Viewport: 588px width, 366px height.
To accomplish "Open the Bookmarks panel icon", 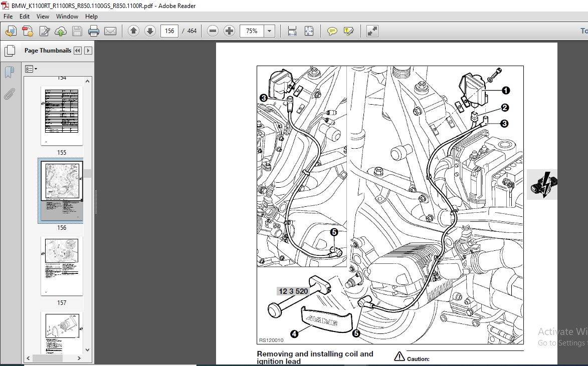I will click(10, 72).
